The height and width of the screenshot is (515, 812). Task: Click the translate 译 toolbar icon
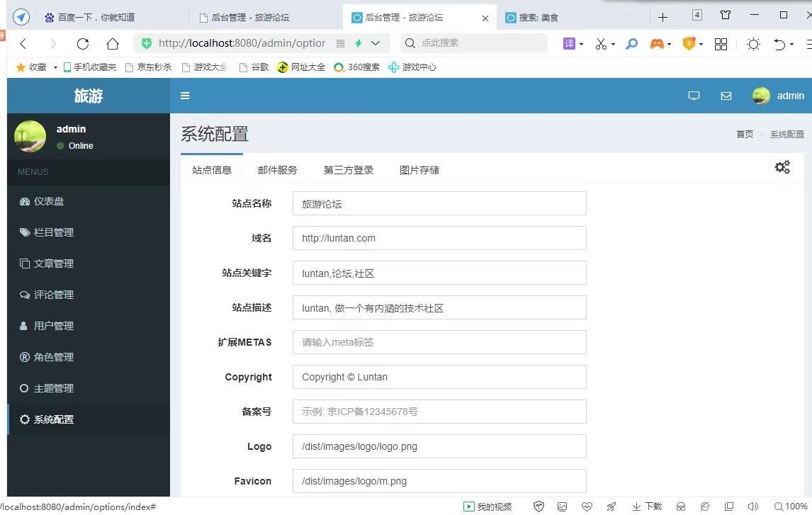click(569, 43)
